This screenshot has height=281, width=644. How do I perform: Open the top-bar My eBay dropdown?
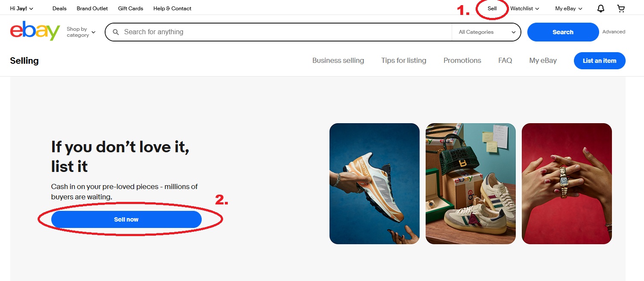[x=569, y=9]
